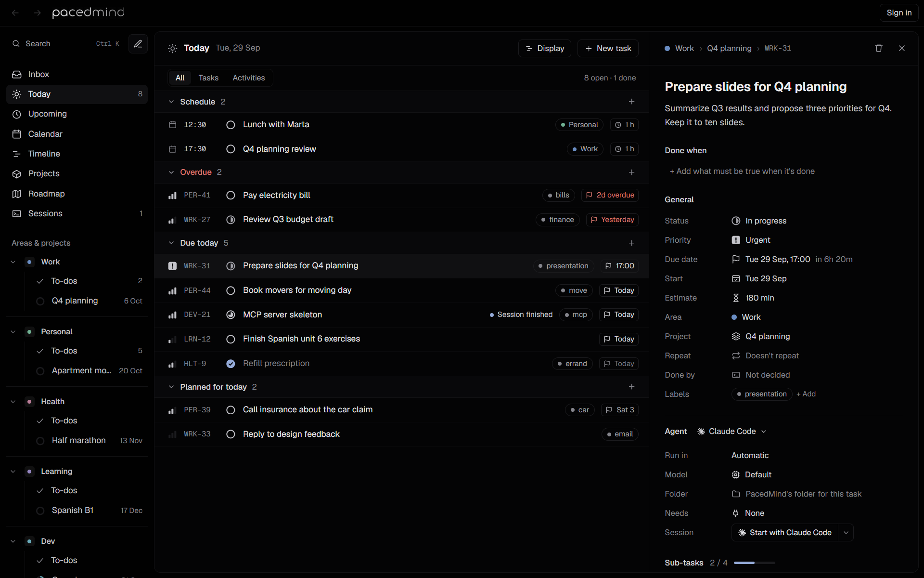Go forward with the right arrow icon

[38, 13]
